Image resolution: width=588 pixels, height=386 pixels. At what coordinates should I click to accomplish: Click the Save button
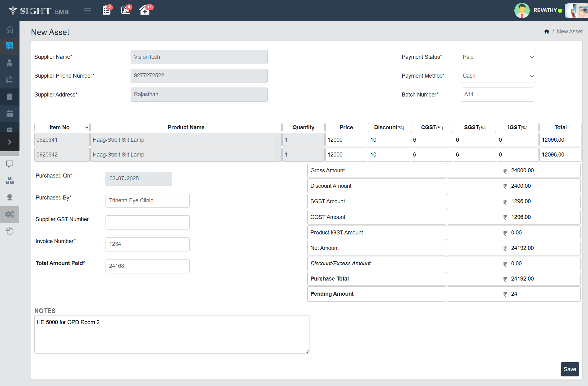click(569, 369)
